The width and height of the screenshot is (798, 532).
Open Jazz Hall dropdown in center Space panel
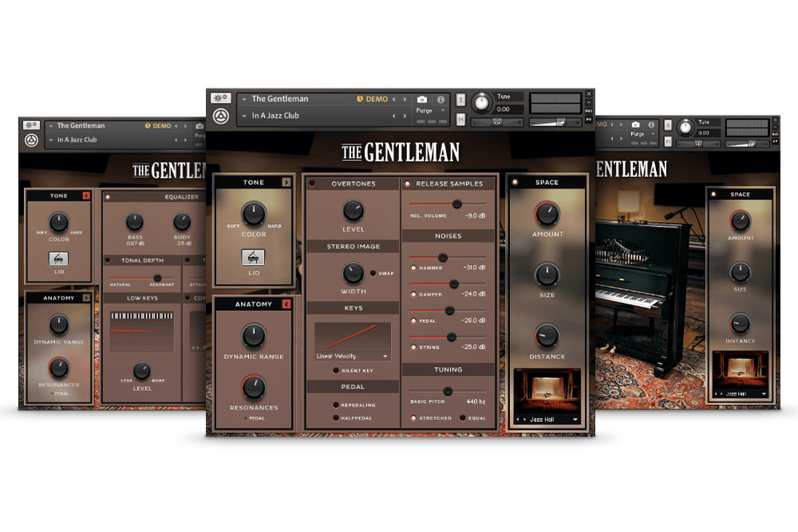pyautogui.click(x=575, y=420)
